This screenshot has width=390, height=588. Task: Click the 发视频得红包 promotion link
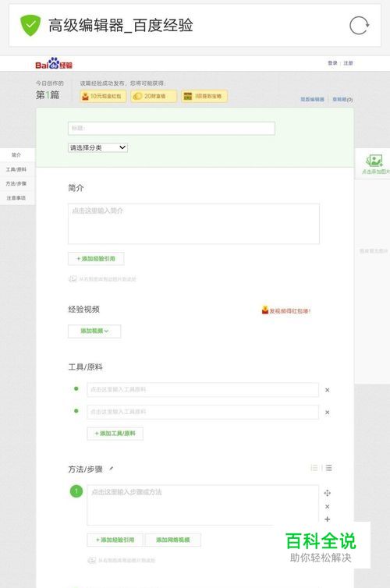286,310
